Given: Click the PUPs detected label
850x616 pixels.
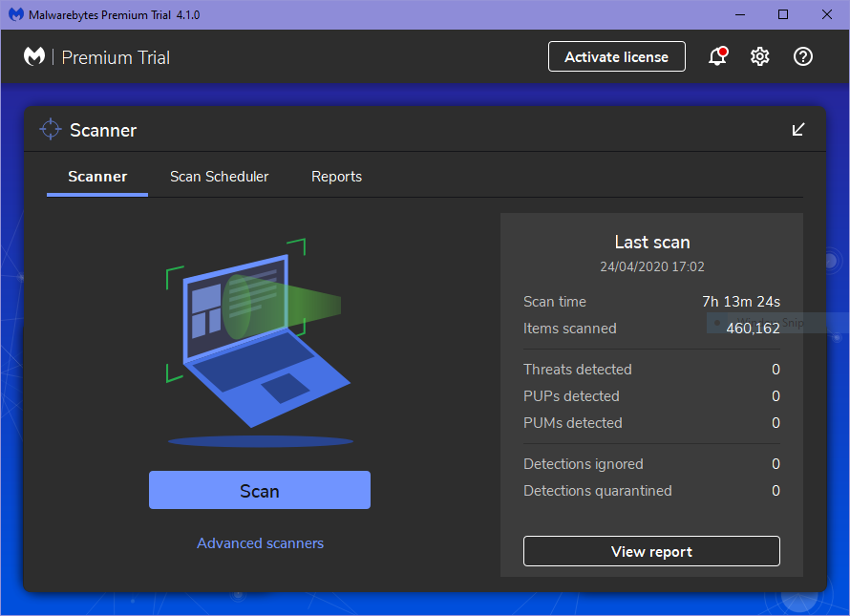Looking at the screenshot, I should (571, 396).
